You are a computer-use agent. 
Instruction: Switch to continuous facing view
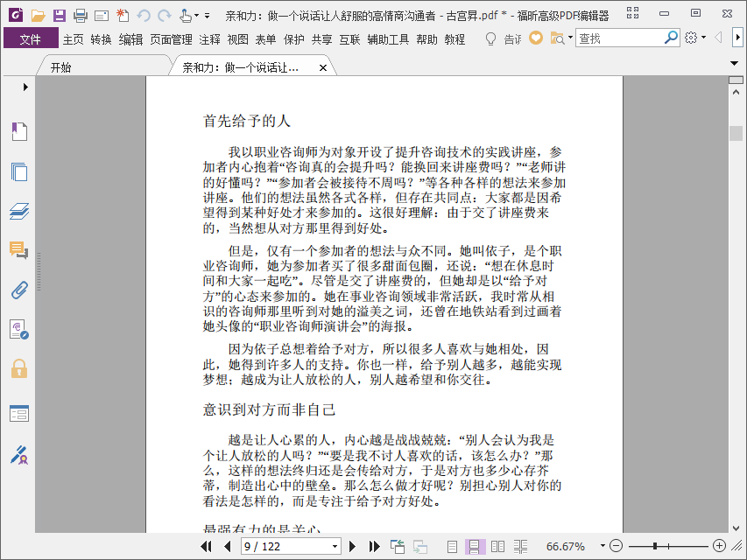[x=520, y=546]
